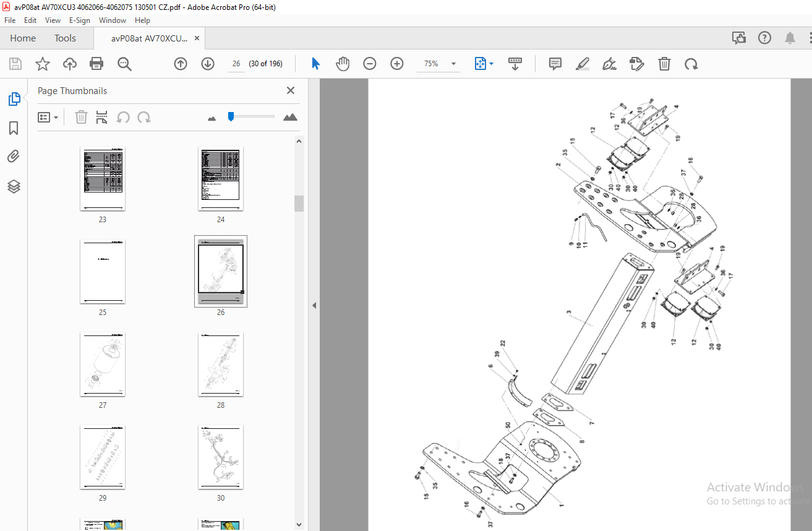The height and width of the screenshot is (531, 812).
Task: Enlarge thumbnail size large mountain icon
Action: 290,117
